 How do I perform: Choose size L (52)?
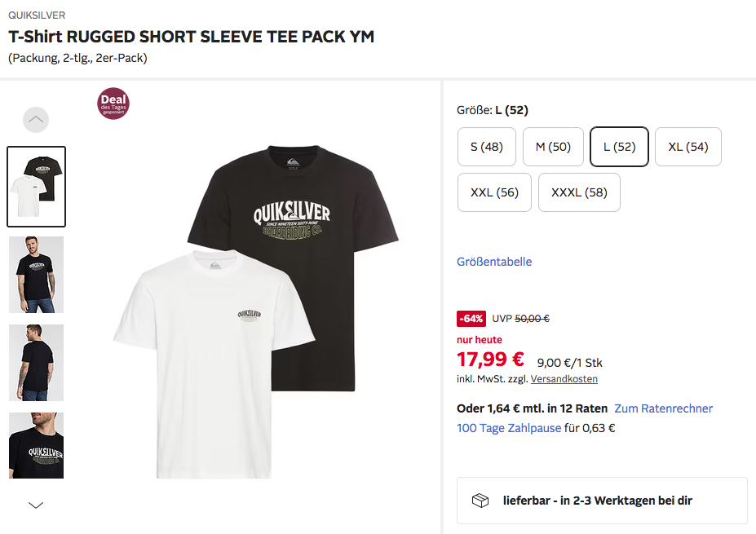point(619,147)
